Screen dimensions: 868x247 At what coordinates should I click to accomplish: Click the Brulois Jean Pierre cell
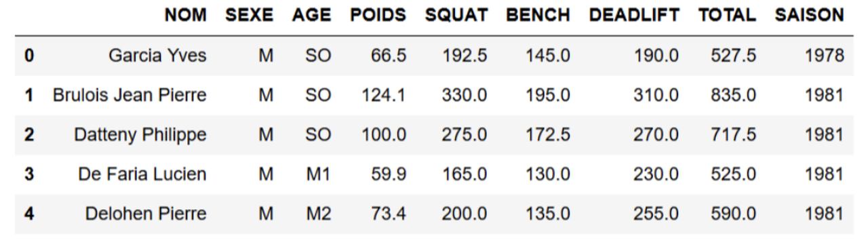tap(130, 95)
